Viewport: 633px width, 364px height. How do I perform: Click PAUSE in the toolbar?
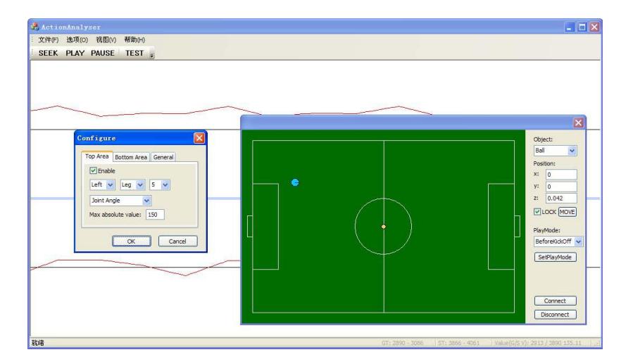[x=103, y=54]
